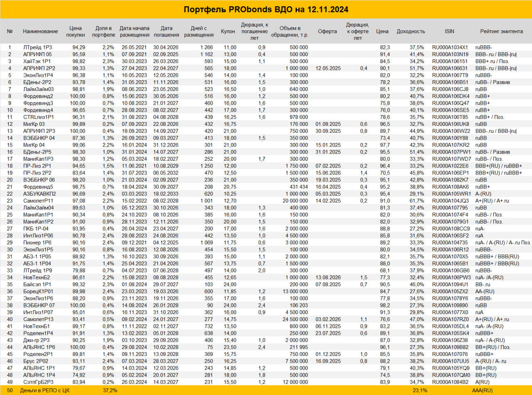Select bond name 'ЛТрейд 1Р9'
This screenshot has height=395, width=532.
tap(37, 270)
